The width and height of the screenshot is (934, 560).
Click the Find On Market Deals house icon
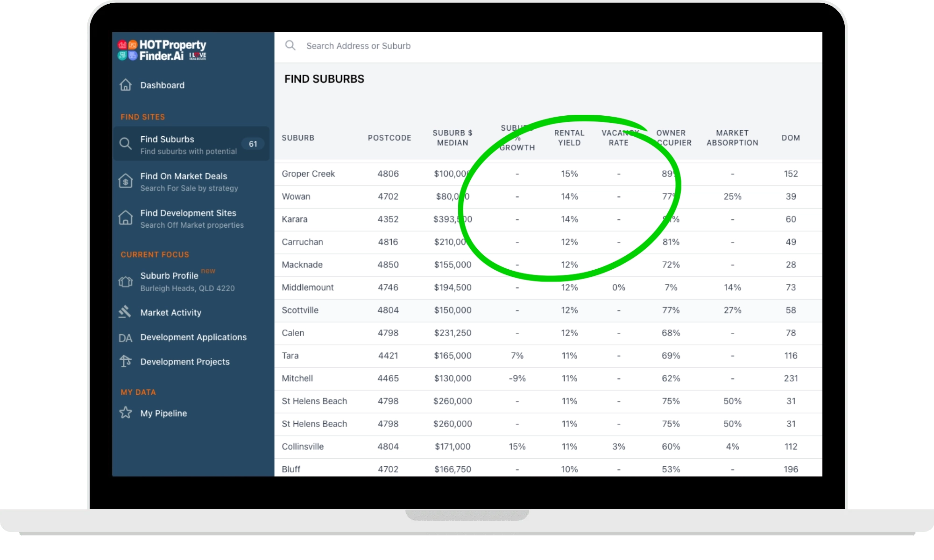tap(126, 181)
